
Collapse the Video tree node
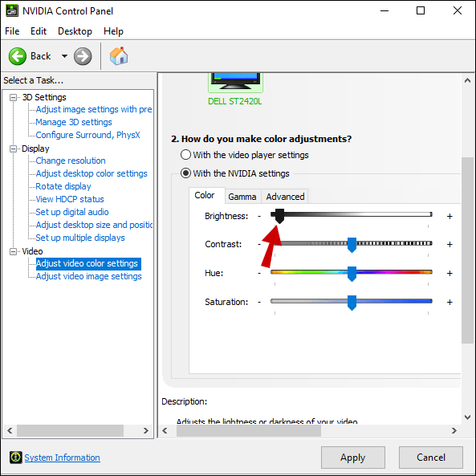tap(13, 252)
